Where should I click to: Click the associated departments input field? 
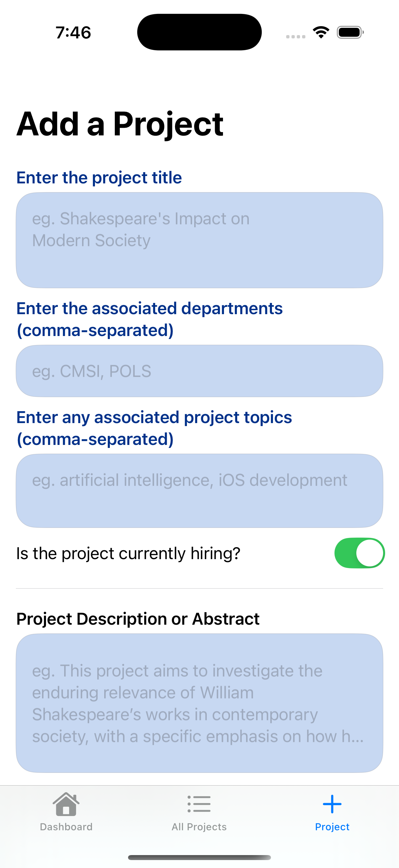[x=199, y=371]
